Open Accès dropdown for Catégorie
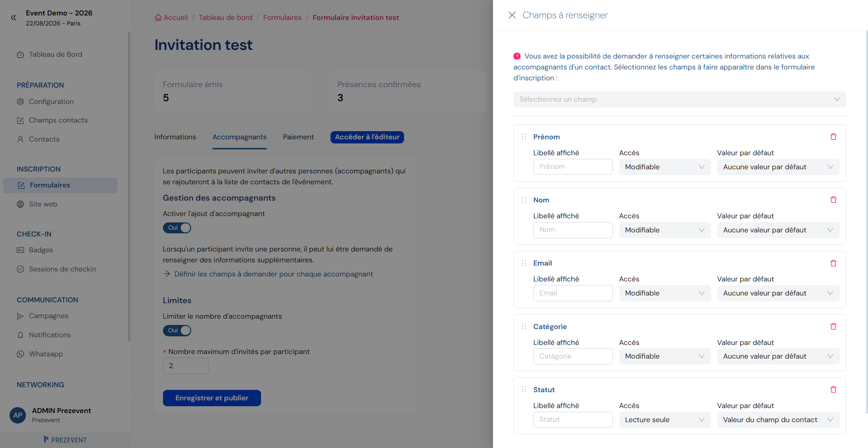The width and height of the screenshot is (868, 448). coord(665,356)
